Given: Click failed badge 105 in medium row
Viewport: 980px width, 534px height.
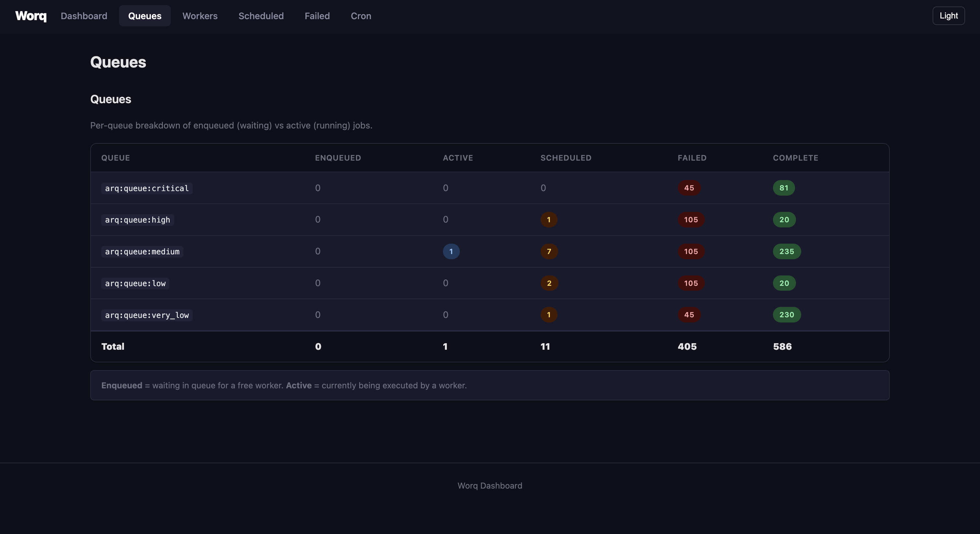Looking at the screenshot, I should point(691,251).
